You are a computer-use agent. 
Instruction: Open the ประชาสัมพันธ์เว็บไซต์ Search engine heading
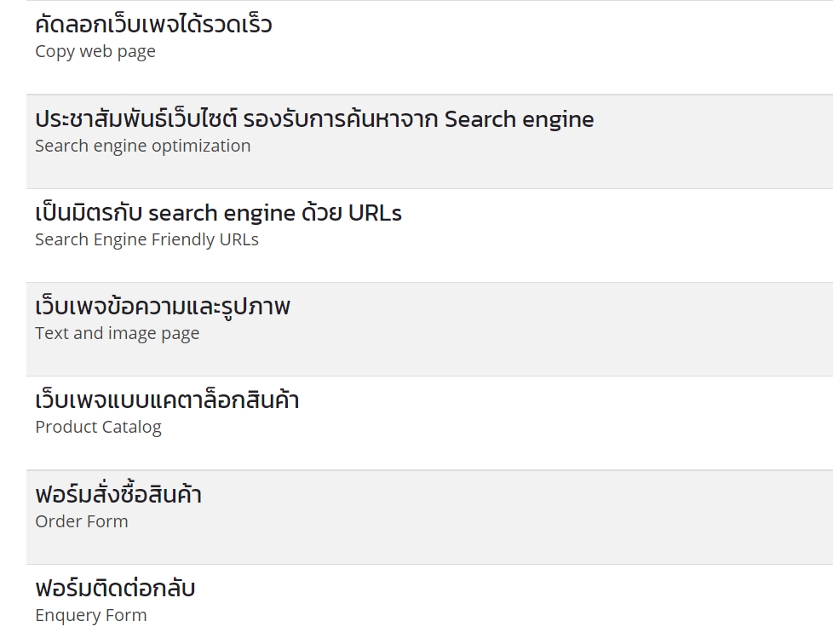(x=314, y=119)
